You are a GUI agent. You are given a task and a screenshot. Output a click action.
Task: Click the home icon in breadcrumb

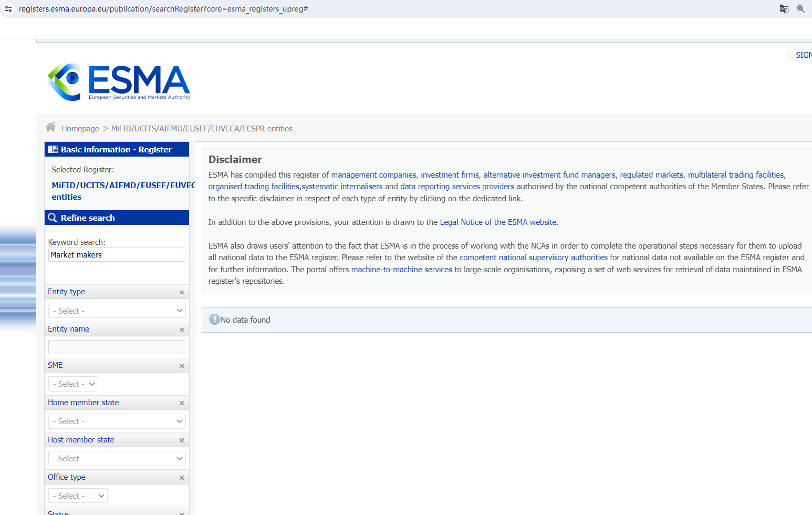[x=50, y=127]
